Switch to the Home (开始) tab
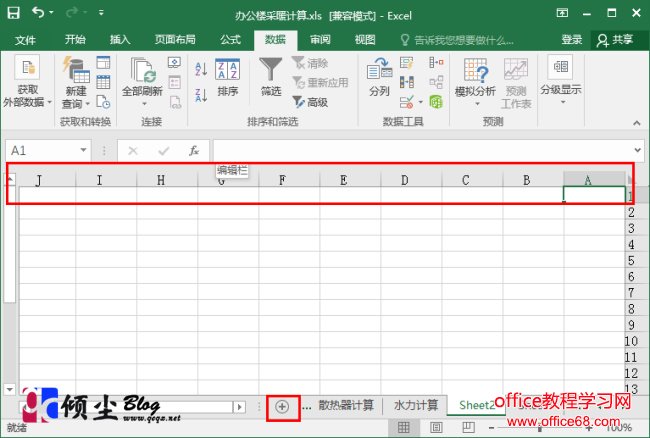The height and width of the screenshot is (438, 650). [75, 40]
